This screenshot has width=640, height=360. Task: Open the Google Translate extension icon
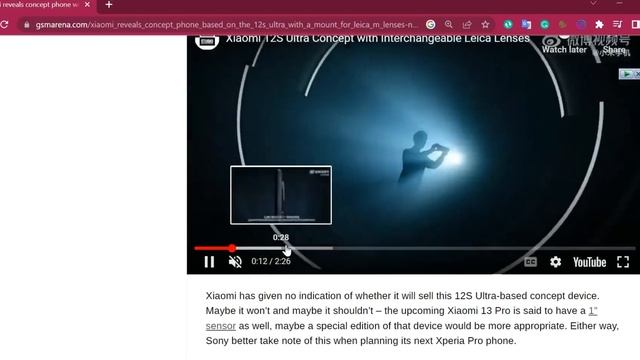526,24
